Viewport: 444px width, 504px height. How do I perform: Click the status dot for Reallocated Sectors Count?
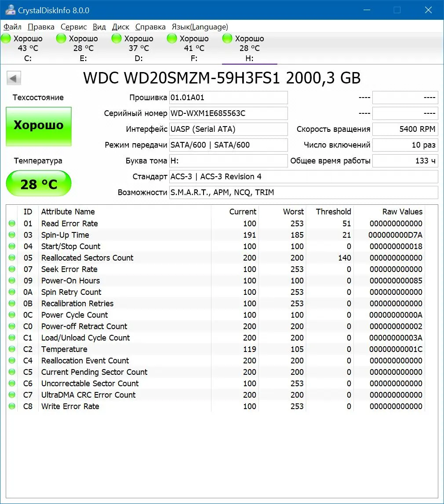12,257
